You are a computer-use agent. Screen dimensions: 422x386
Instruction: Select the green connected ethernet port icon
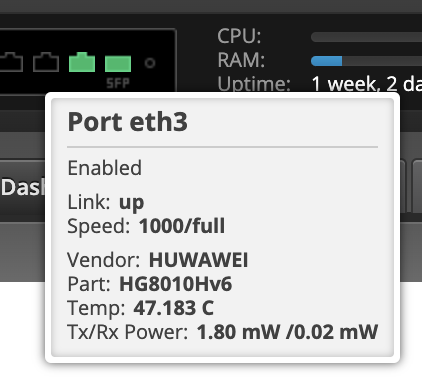pos(82,62)
